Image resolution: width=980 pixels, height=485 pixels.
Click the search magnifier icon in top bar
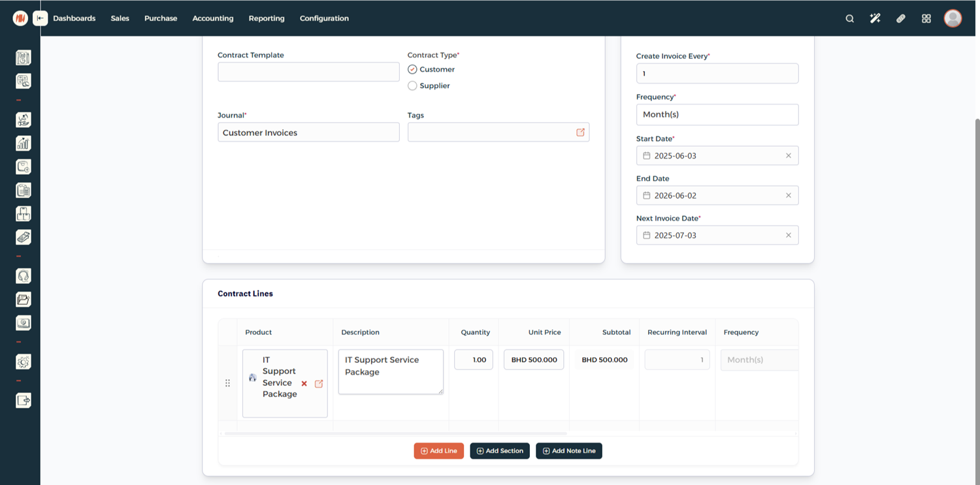[x=849, y=19]
